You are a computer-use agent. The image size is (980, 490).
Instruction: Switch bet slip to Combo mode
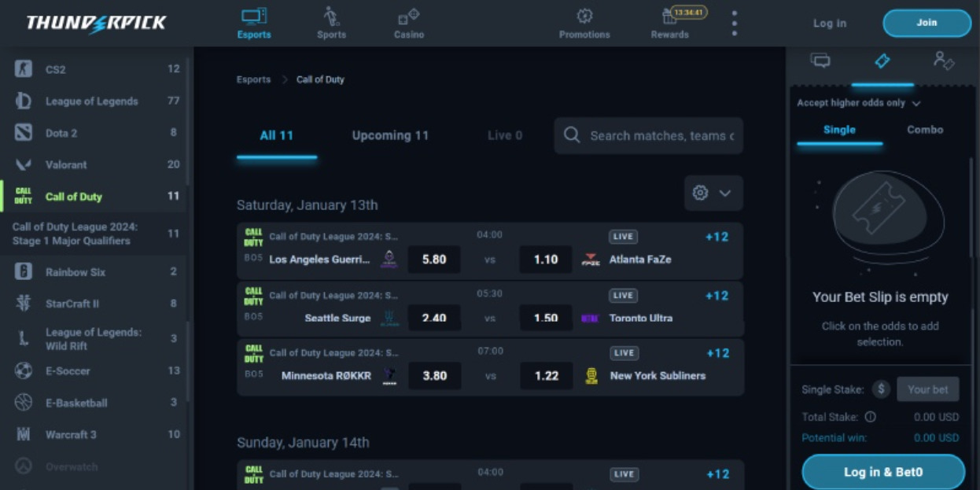pyautogui.click(x=924, y=130)
